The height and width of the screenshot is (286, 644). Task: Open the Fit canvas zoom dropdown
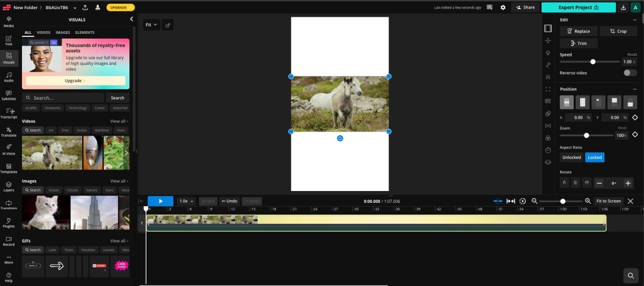pos(151,25)
